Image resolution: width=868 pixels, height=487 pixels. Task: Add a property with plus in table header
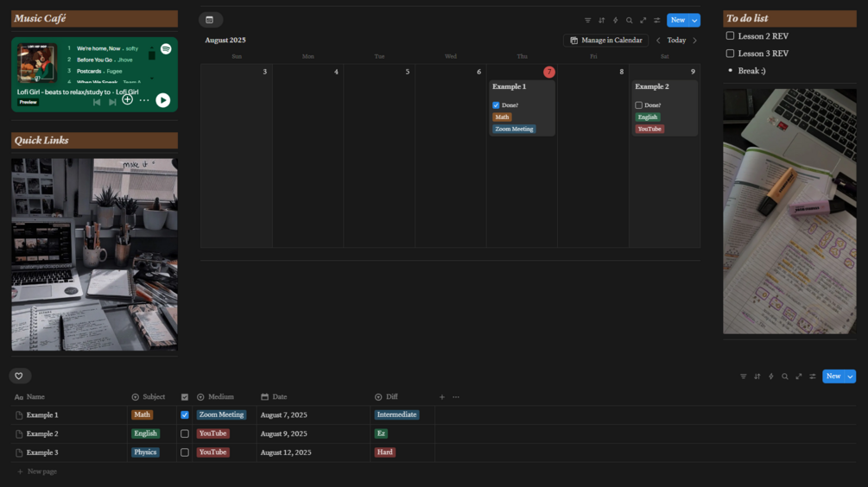[x=441, y=397]
